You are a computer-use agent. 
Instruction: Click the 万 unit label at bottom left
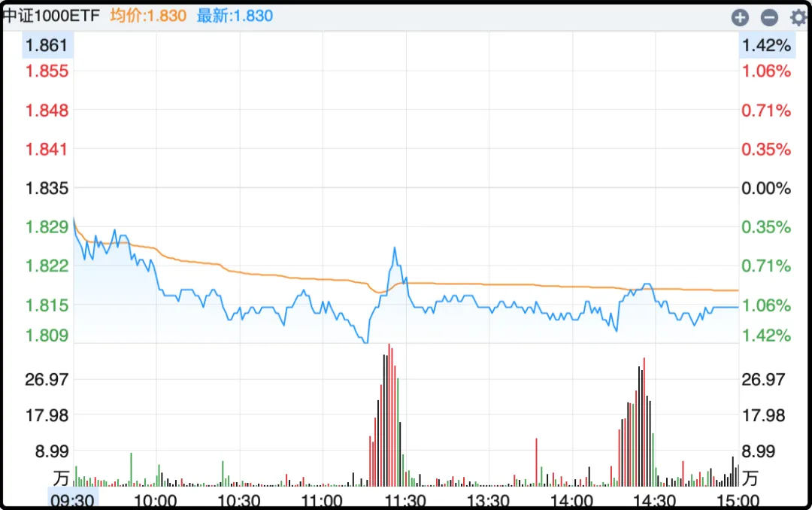click(61, 478)
